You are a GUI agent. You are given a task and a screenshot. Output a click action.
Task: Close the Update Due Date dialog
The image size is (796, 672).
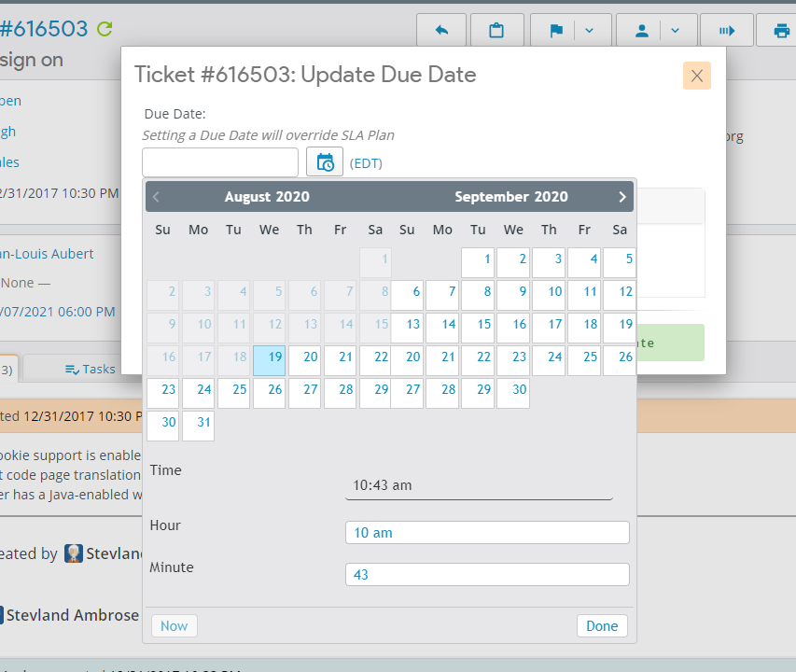pyautogui.click(x=696, y=76)
